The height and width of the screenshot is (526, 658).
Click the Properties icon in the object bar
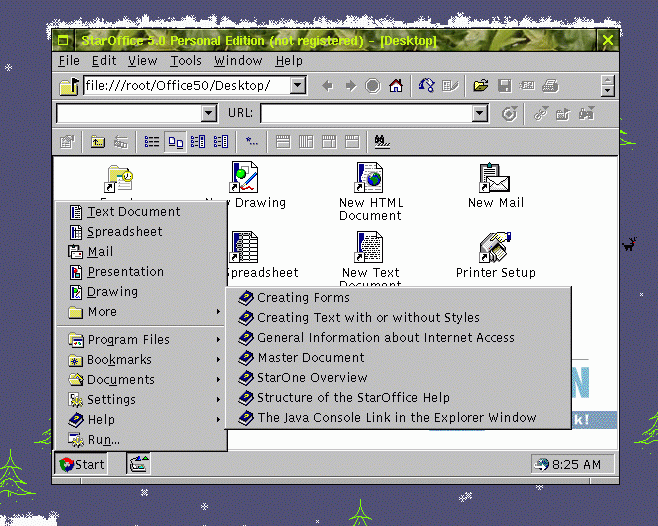(x=67, y=142)
